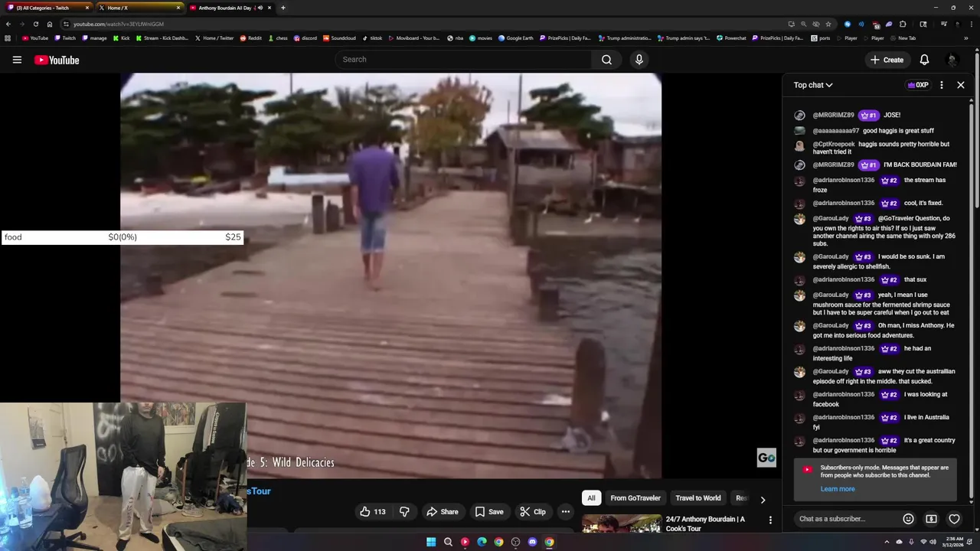Like the video with thumbs up

(x=373, y=512)
